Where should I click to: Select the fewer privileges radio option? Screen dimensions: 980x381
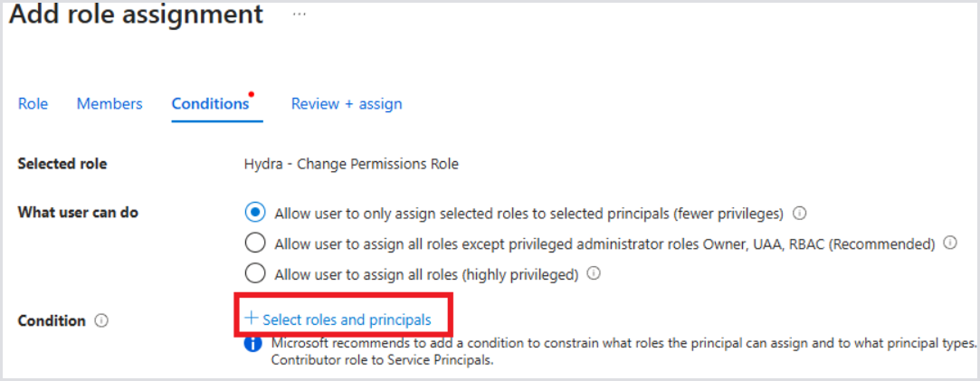click(x=256, y=214)
